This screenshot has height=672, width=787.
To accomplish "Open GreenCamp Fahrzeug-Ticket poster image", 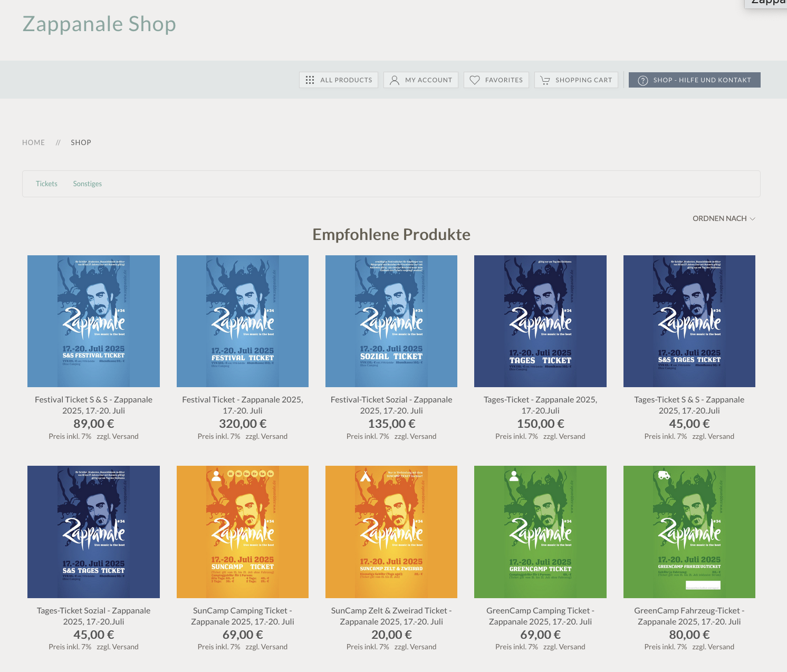I will click(x=689, y=532).
